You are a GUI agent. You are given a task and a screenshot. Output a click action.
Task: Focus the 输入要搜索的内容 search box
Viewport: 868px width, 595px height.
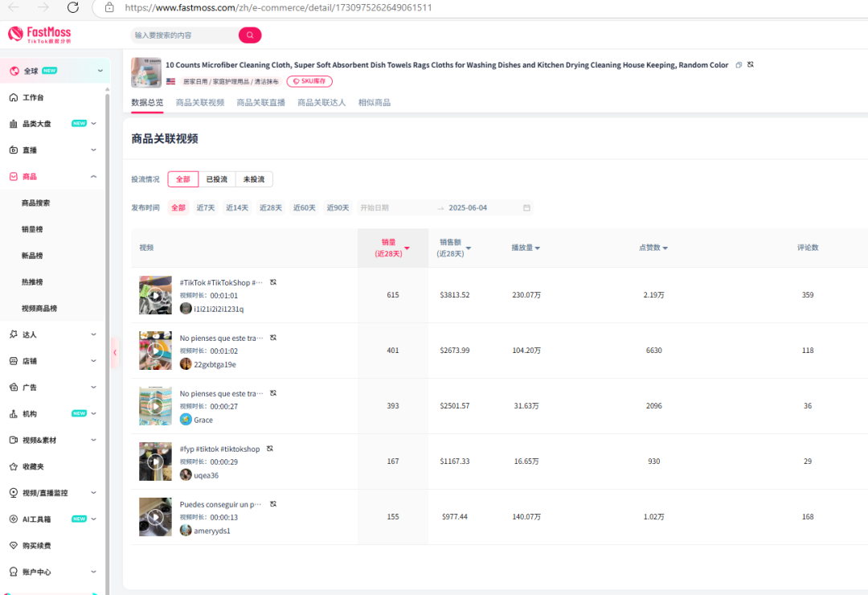(x=186, y=35)
